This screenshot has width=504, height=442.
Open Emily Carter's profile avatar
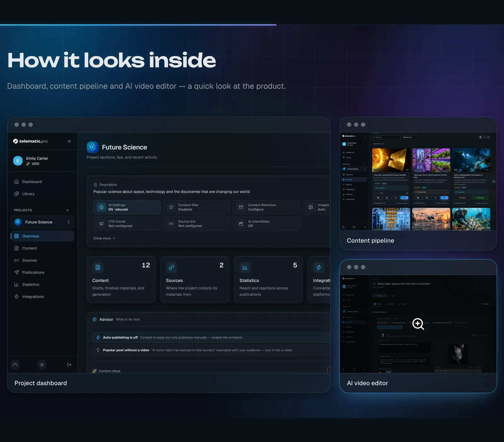pos(18,161)
